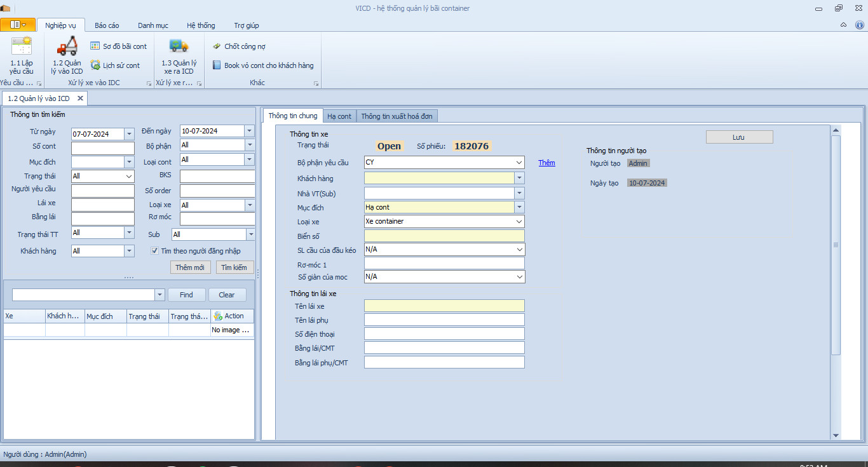Click the Biển số input field
Screen dimensions: 868x467
click(444, 236)
